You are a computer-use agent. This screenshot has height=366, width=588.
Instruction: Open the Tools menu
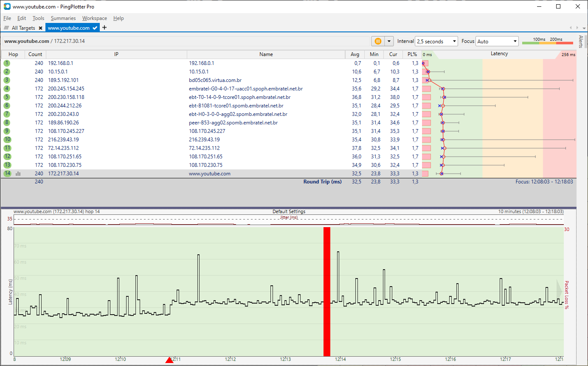[38, 18]
